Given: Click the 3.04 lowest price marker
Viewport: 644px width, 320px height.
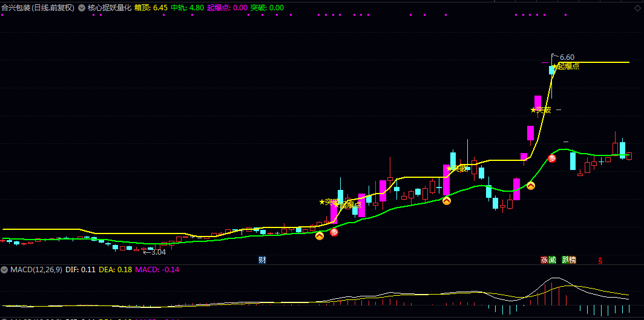Looking at the screenshot, I should 154,252.
